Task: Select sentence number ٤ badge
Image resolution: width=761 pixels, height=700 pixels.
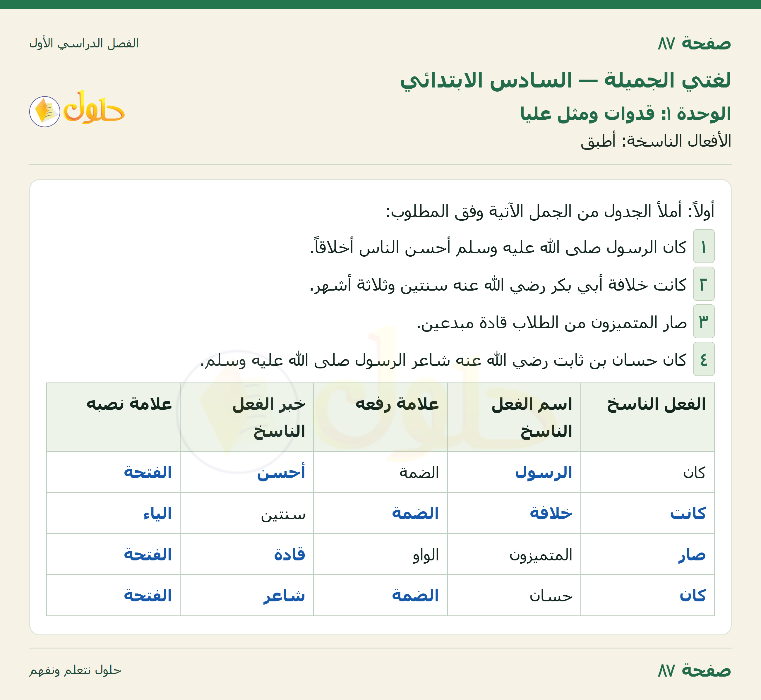Action: pos(703,359)
